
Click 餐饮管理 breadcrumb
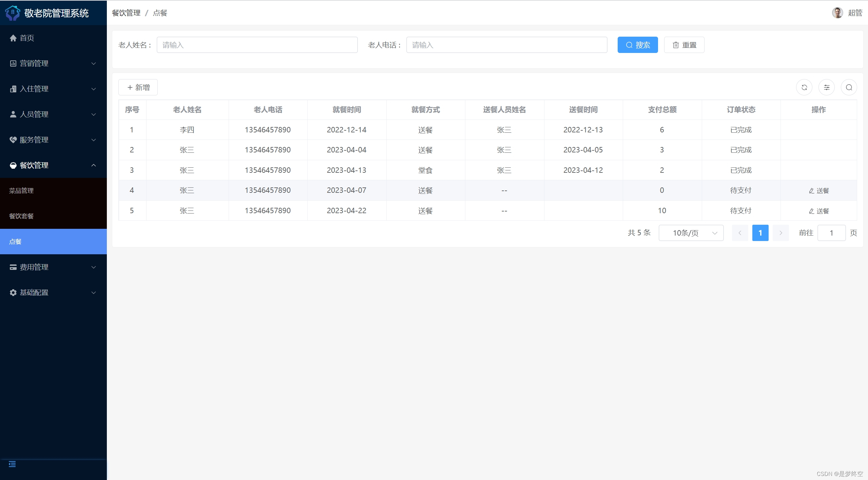tap(126, 13)
